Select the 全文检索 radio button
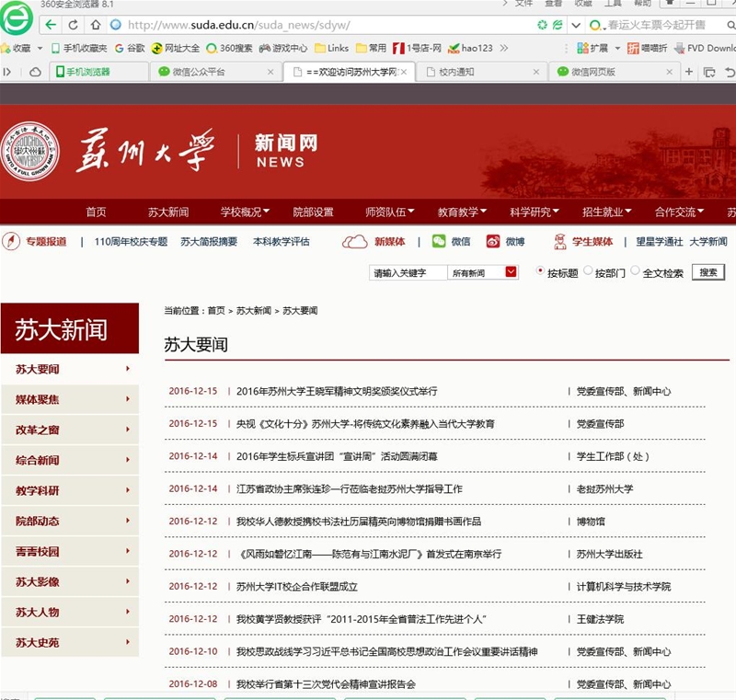Screen dimensions: 736x700 tap(635, 271)
